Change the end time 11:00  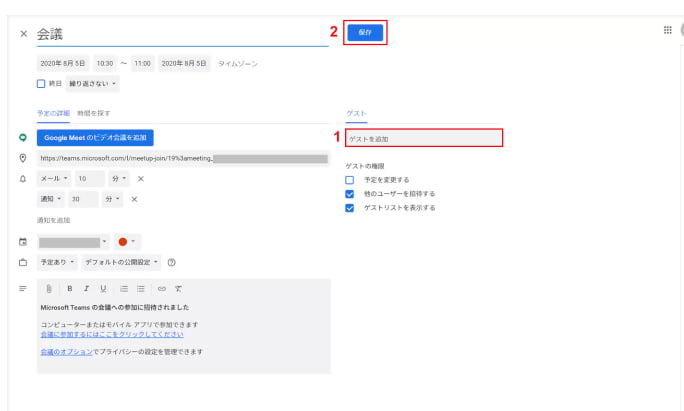(x=142, y=64)
